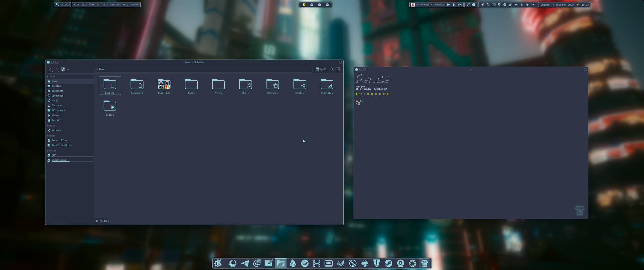Open Recent Files in sidebar
644x270 pixels.
[59, 140]
